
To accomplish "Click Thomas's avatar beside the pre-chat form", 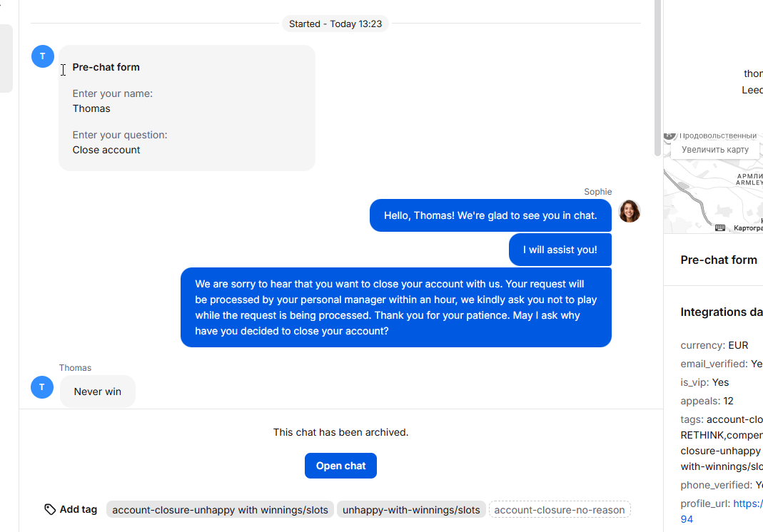I will pyautogui.click(x=43, y=56).
